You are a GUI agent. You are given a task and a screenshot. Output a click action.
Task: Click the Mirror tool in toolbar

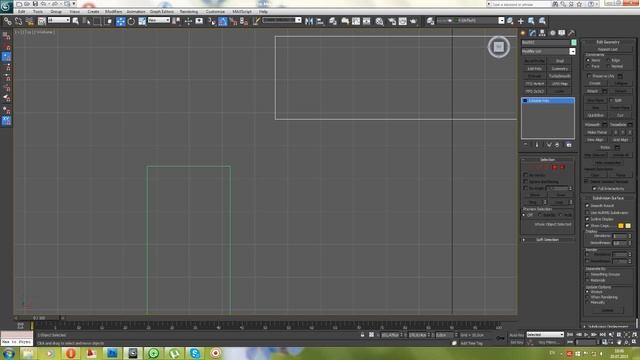point(309,21)
